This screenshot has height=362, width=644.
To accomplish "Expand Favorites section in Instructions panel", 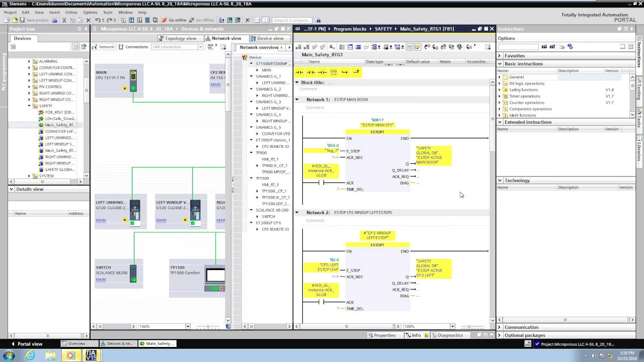I will [500, 56].
